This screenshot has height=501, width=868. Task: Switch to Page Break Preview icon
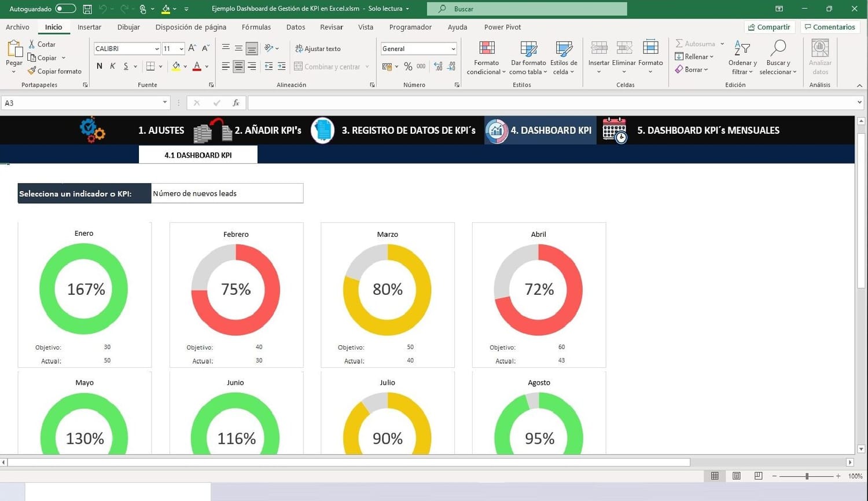(x=758, y=476)
